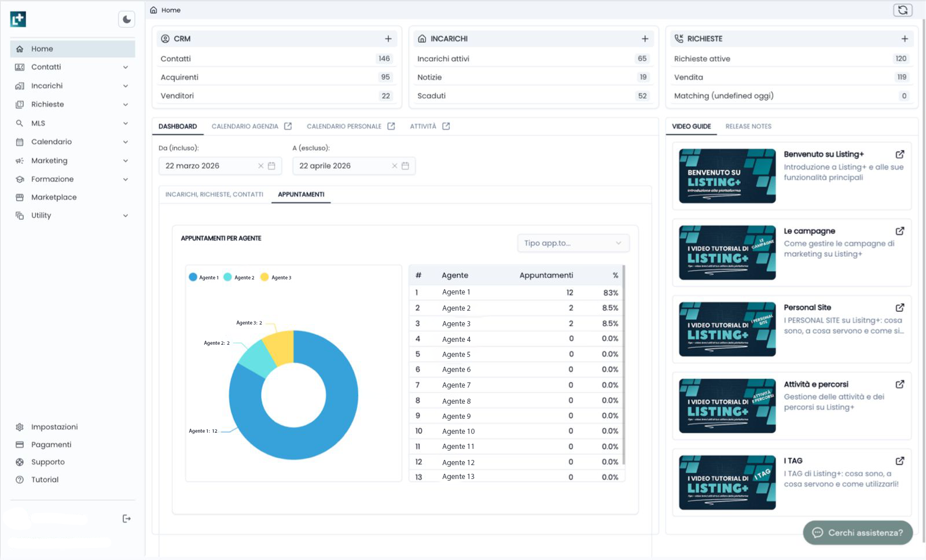The height and width of the screenshot is (560, 926).
Task: Open the Benvenuto su Listing+ video thumbnail
Action: click(x=727, y=176)
